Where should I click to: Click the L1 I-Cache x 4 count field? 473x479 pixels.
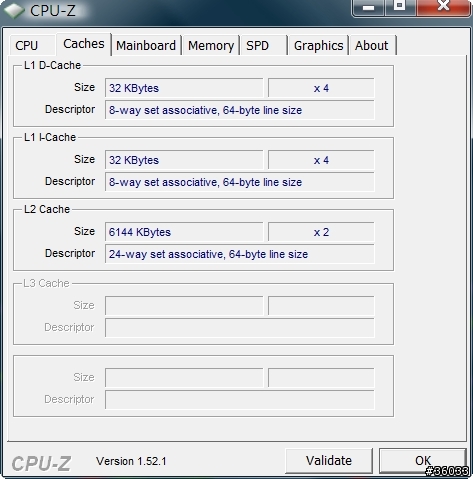tap(321, 160)
